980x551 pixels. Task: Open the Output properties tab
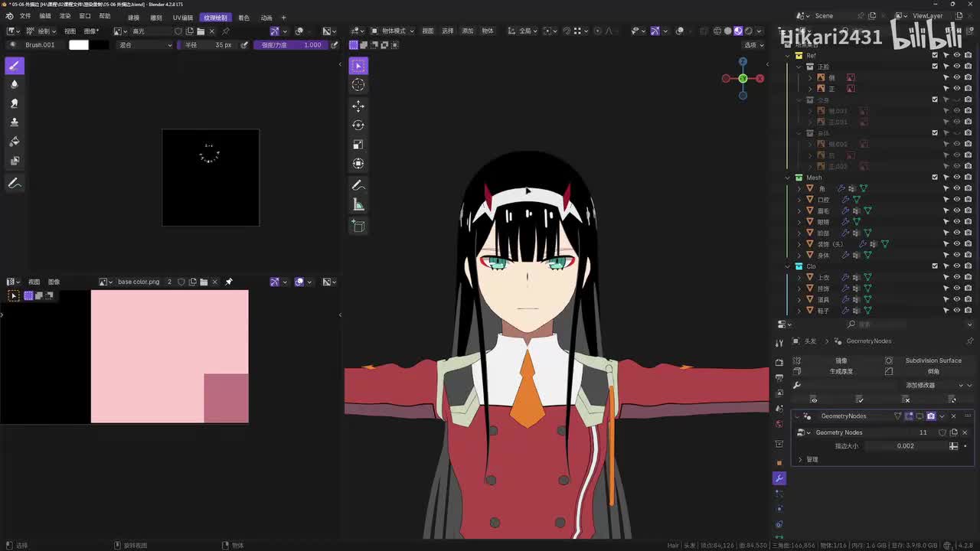[x=779, y=377]
